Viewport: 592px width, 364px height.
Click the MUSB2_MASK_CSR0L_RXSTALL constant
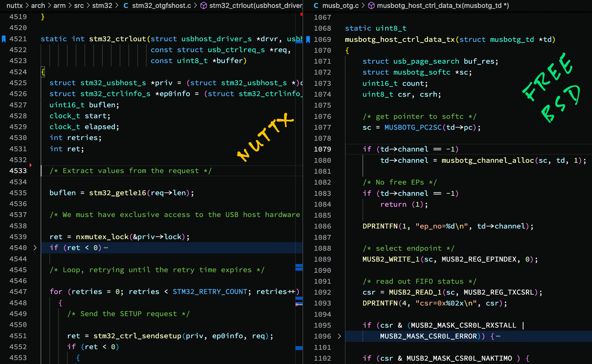[463, 325]
